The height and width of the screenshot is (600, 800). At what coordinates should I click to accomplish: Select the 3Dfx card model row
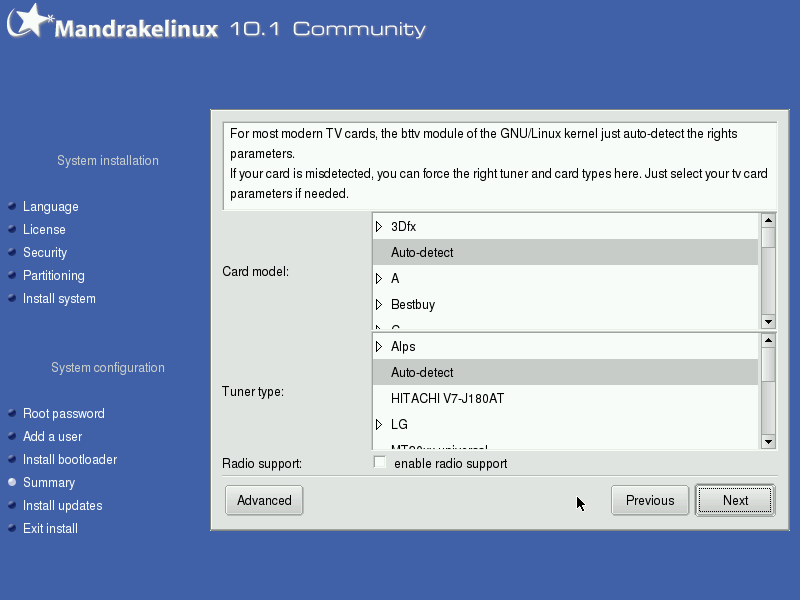pyautogui.click(x=565, y=227)
